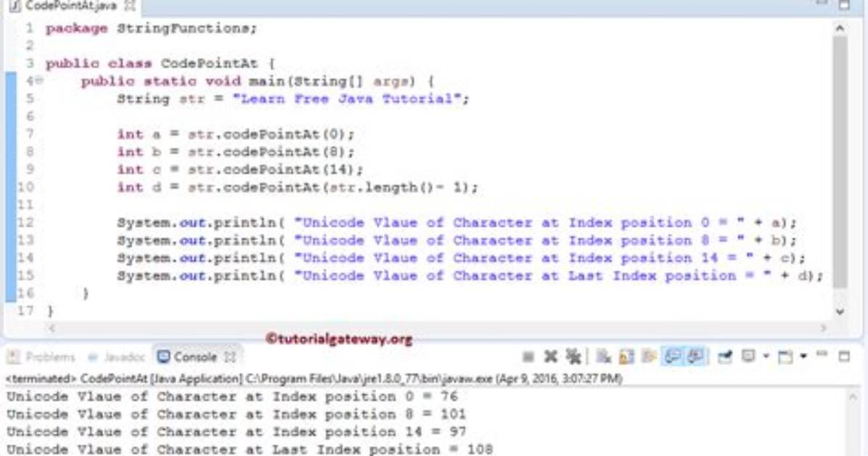Toggle Scroll Lock in the Console toolbar
This screenshot has height=456, width=868.
click(x=626, y=357)
